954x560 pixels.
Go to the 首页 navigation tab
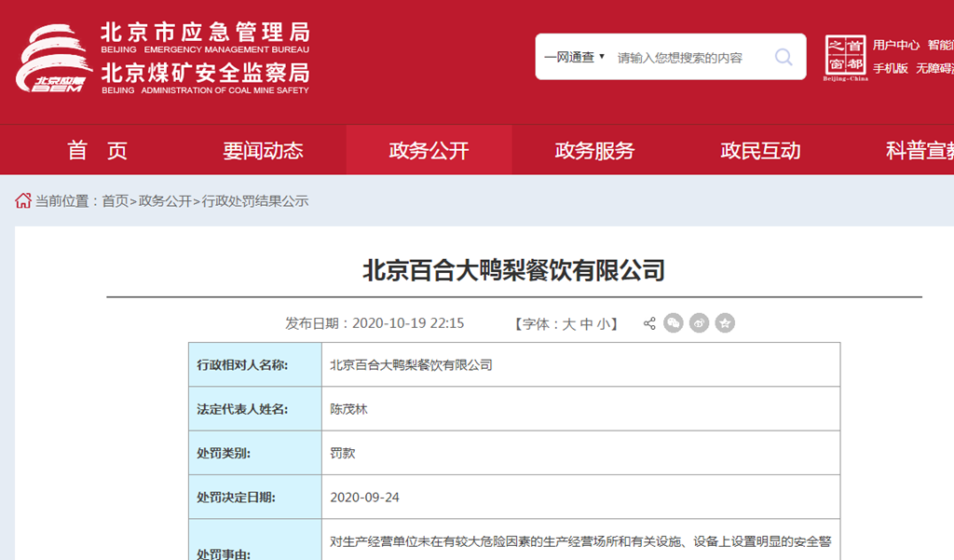click(97, 150)
